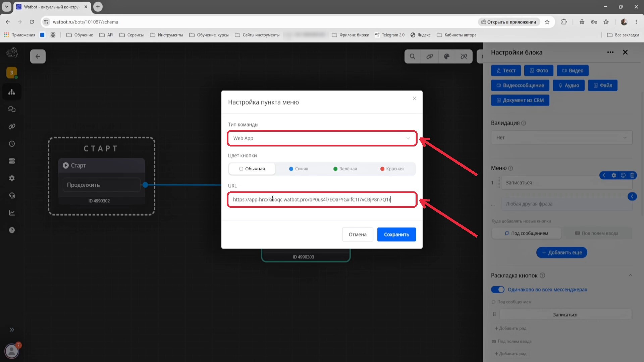644x362 pixels.
Task: Close the Настройки блока panel
Action: point(625,52)
